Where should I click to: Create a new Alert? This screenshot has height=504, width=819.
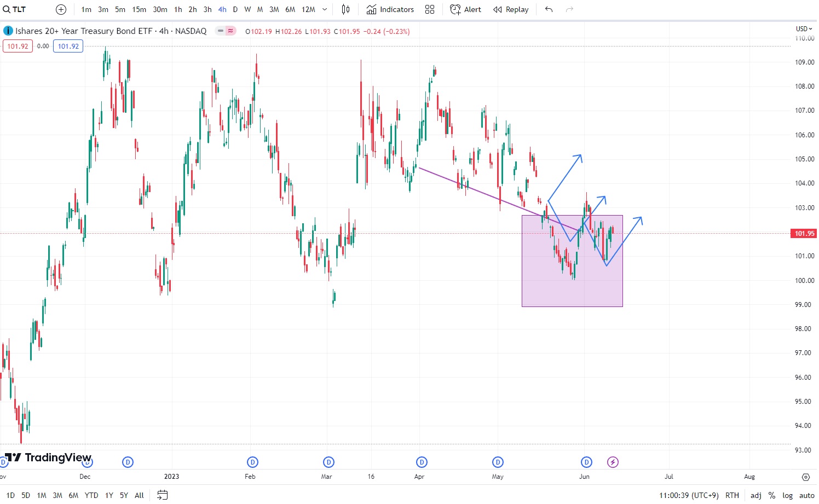coord(465,9)
